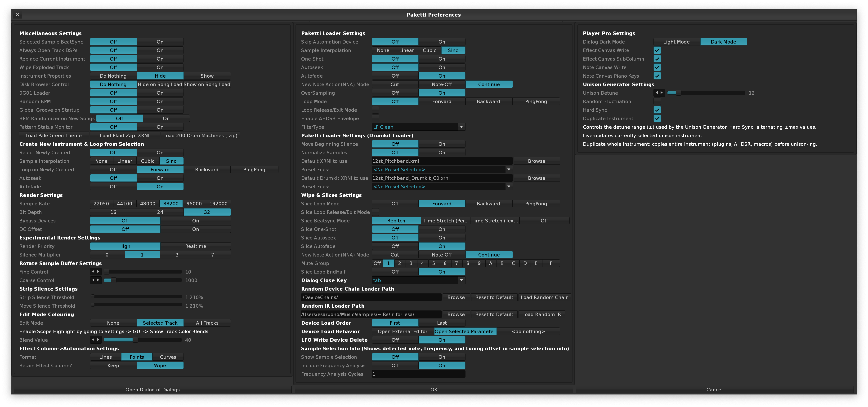Image resolution: width=868 pixels, height=407 pixels.
Task: Click Unison Detune stepper arrows
Action: click(659, 93)
